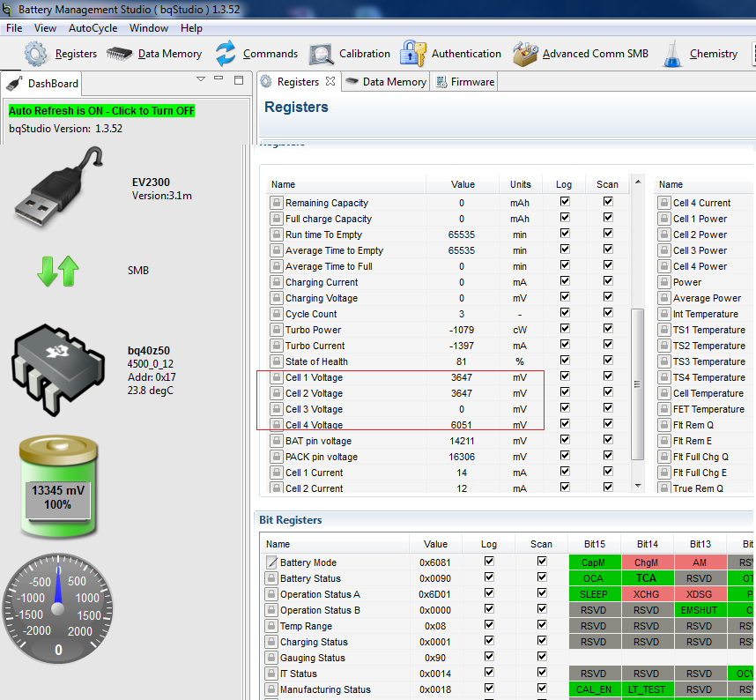Click lock icon beside Remaining Capacity
This screenshot has height=700, width=756.
point(277,203)
